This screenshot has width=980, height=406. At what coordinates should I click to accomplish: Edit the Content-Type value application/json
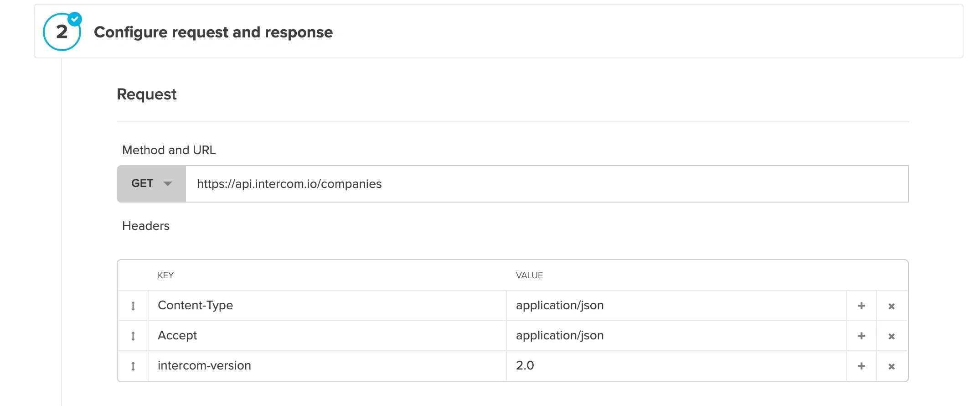click(x=560, y=306)
